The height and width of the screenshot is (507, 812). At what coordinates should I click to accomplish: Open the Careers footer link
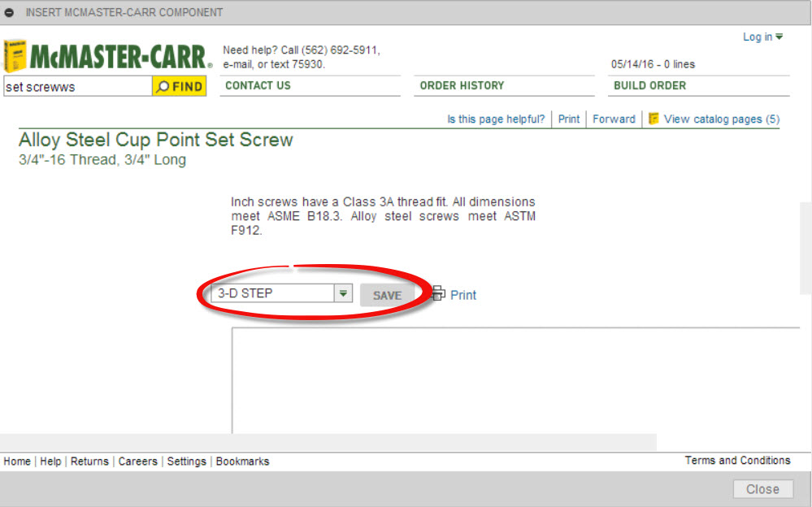tap(137, 461)
